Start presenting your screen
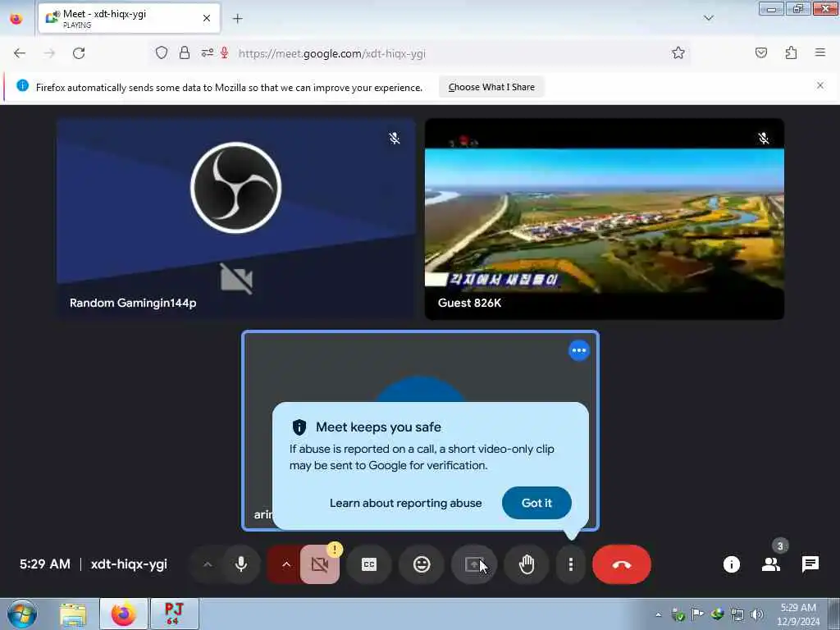 click(474, 564)
